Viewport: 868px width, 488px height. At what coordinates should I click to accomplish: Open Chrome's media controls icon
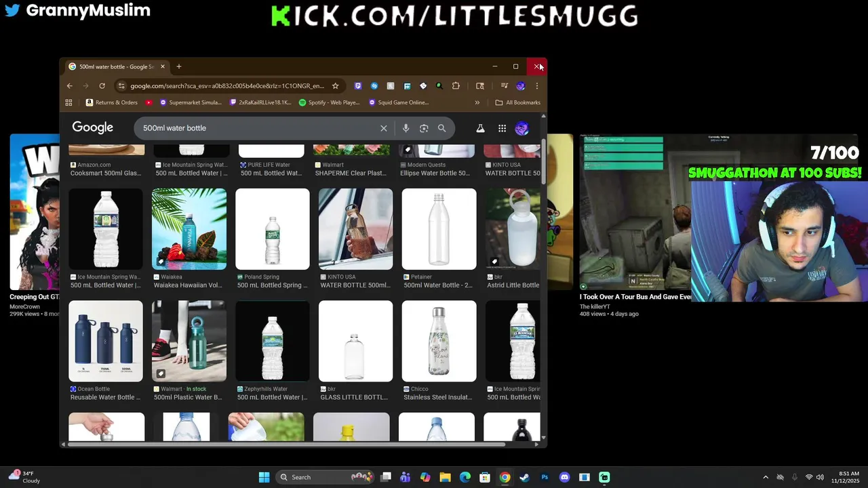tap(505, 86)
